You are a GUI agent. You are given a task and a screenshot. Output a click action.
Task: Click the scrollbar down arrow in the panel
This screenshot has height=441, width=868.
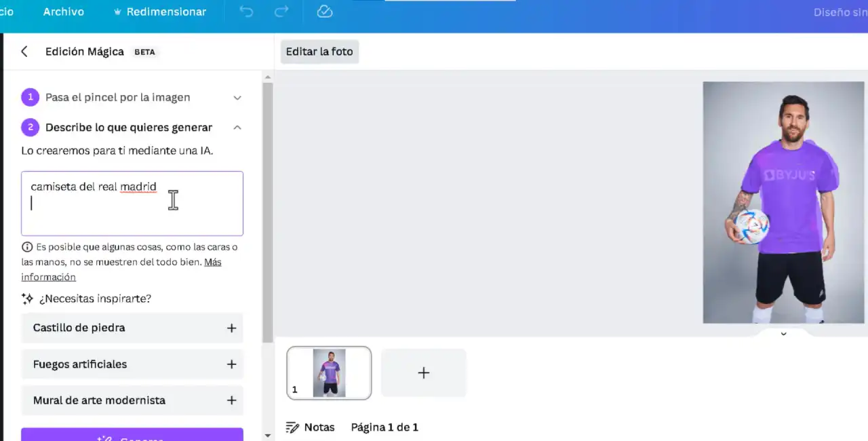pos(268,435)
